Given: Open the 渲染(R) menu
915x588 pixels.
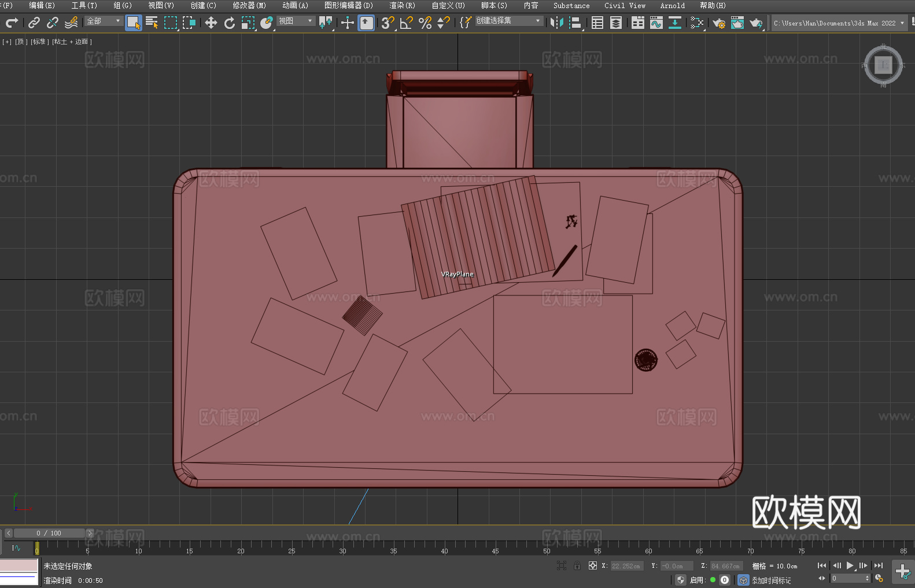Looking at the screenshot, I should (402, 5).
